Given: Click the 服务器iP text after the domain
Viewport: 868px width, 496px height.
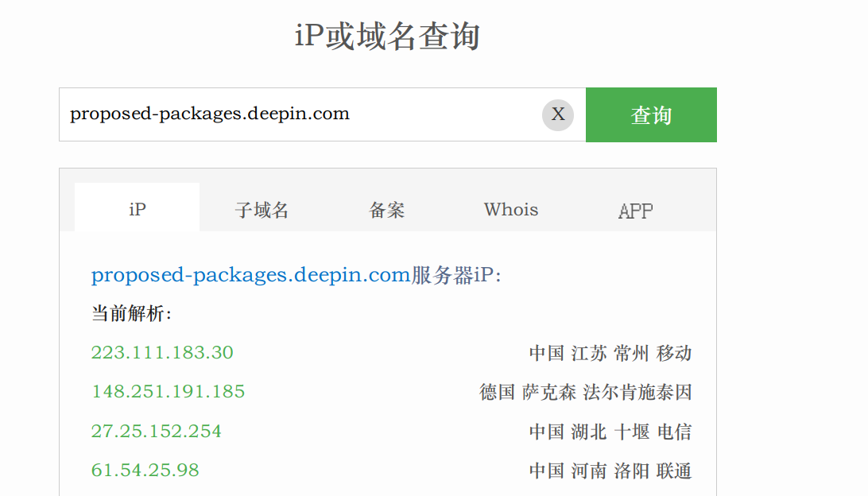Looking at the screenshot, I should tap(456, 275).
